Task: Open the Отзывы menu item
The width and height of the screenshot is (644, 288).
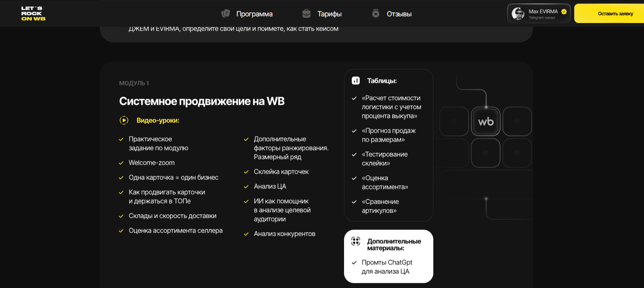Action: (x=399, y=14)
